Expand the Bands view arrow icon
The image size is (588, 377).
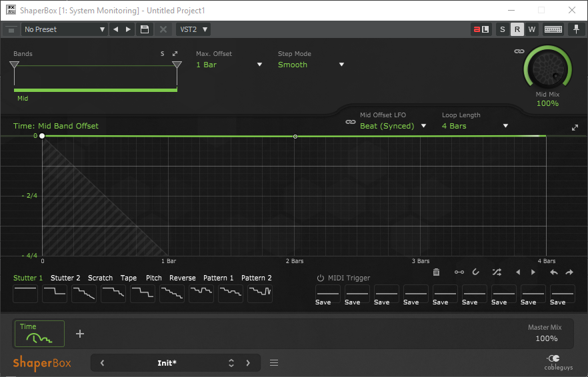[175, 53]
